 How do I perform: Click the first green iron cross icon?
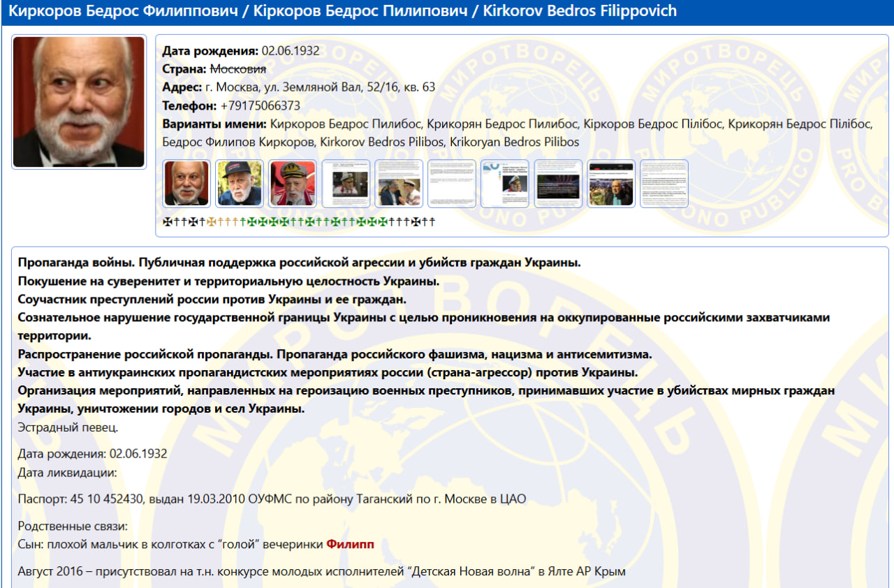(252, 222)
